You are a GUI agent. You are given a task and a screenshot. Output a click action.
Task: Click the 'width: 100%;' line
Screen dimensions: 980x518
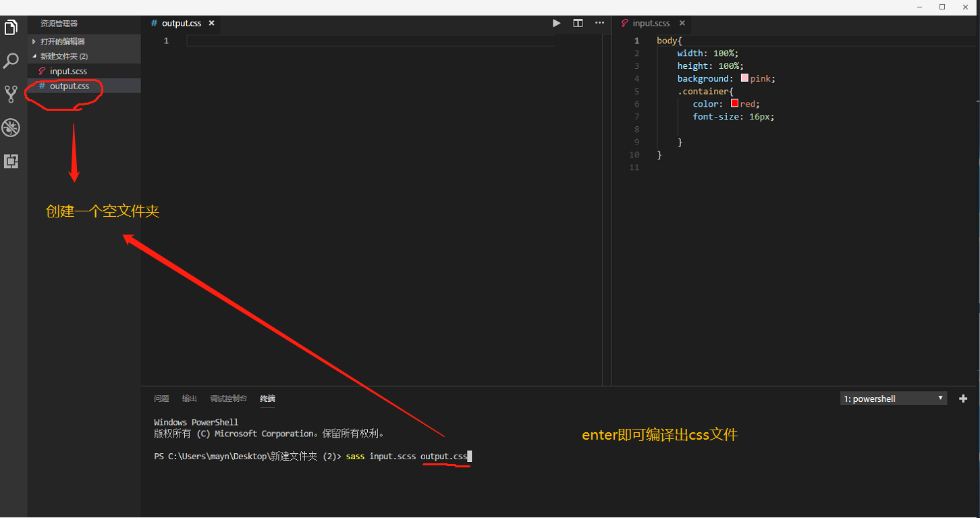[709, 53]
